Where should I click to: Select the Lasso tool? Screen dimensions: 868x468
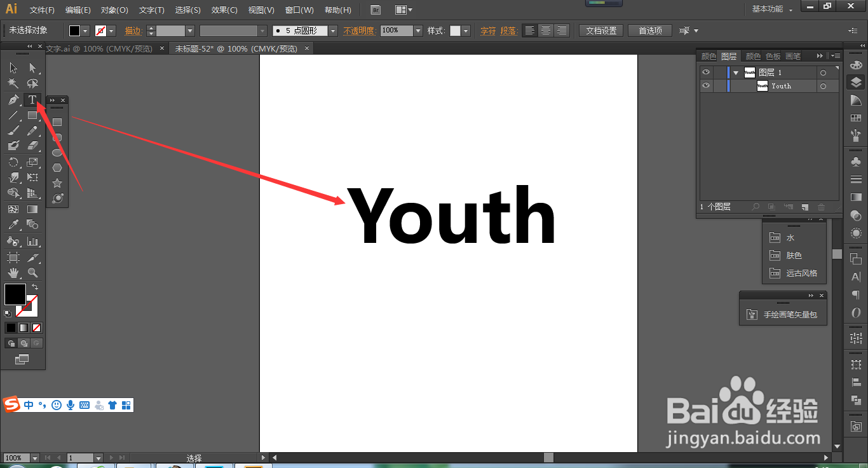pos(32,83)
